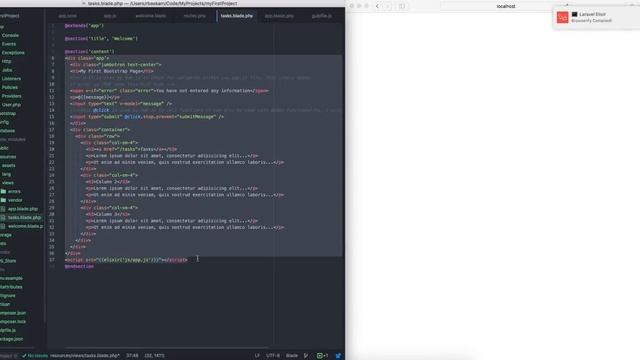Select Http folder in project tree
640x360 pixels.
[7, 61]
